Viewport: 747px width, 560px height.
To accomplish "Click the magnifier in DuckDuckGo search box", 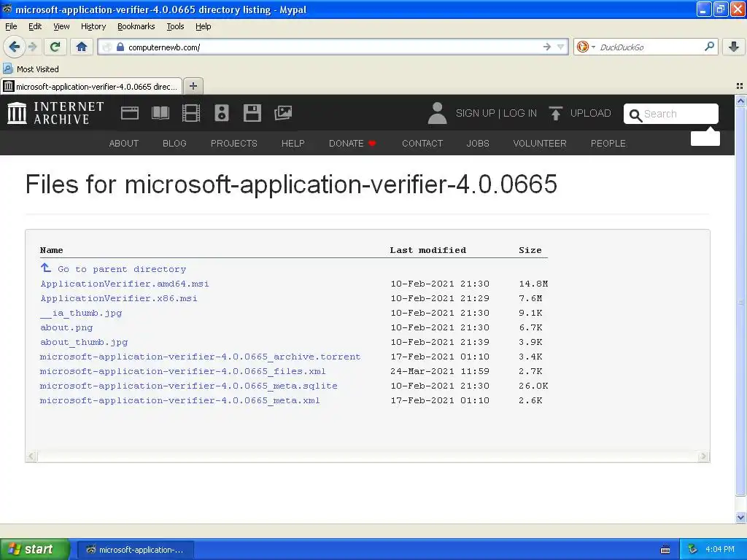I will coord(709,47).
